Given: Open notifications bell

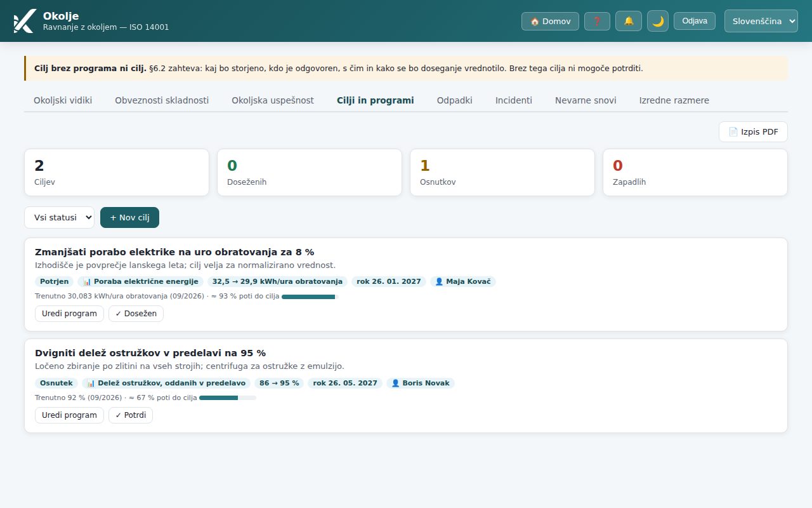Looking at the screenshot, I should coord(629,21).
